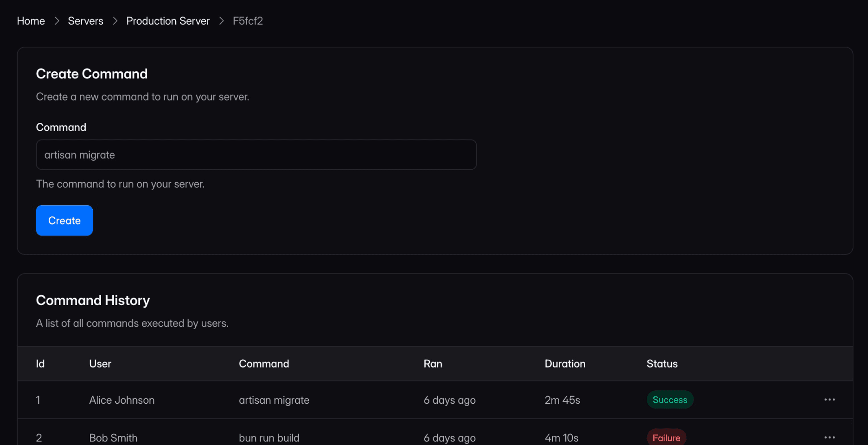Select the Bob Smith user cell
Viewport: 868px width, 445px height.
113,438
